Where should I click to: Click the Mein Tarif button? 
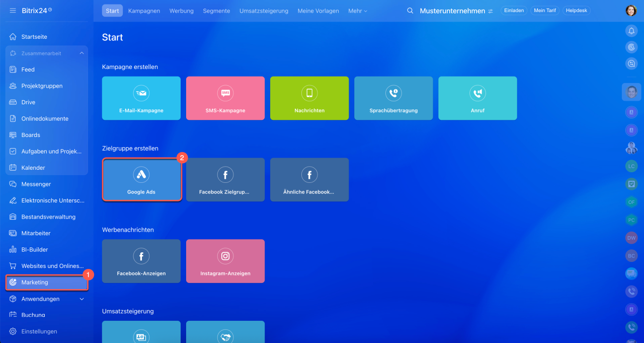545,11
